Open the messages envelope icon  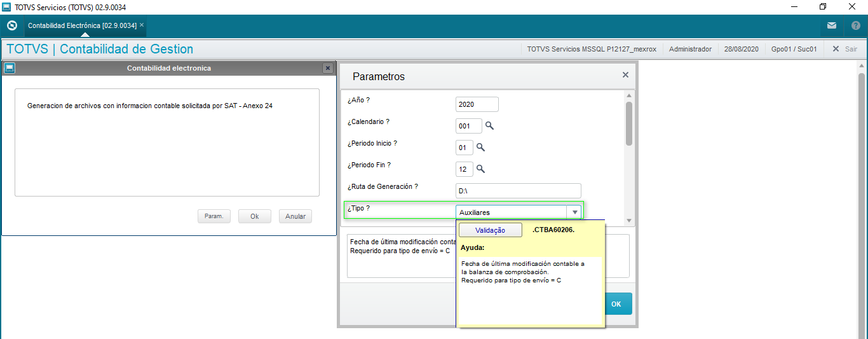[832, 26]
